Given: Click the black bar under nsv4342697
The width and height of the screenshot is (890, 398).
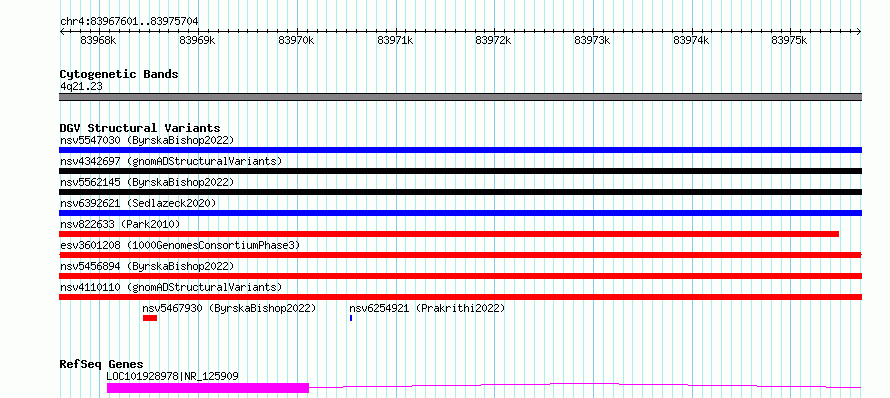Looking at the screenshot, I should tap(460, 171).
